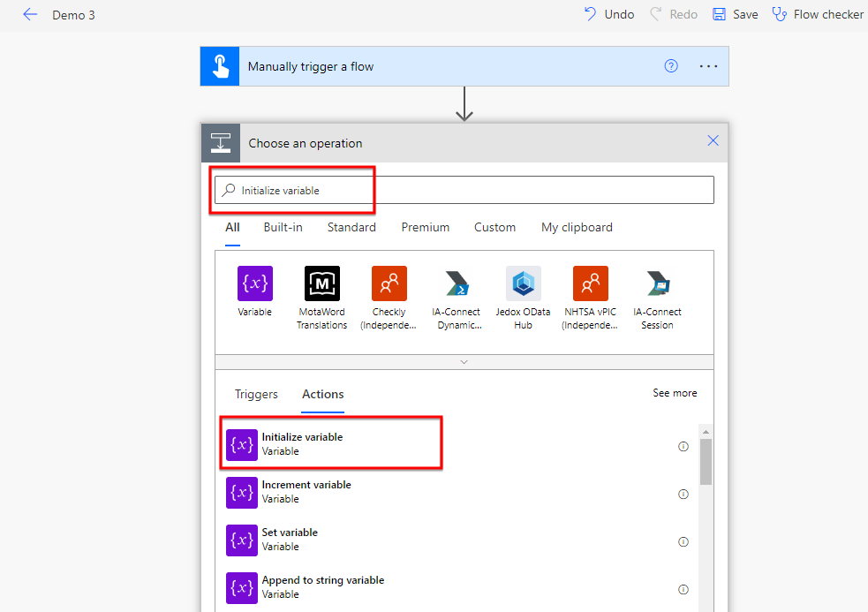The width and height of the screenshot is (868, 612).
Task: Select the All tab
Action: [x=232, y=227]
